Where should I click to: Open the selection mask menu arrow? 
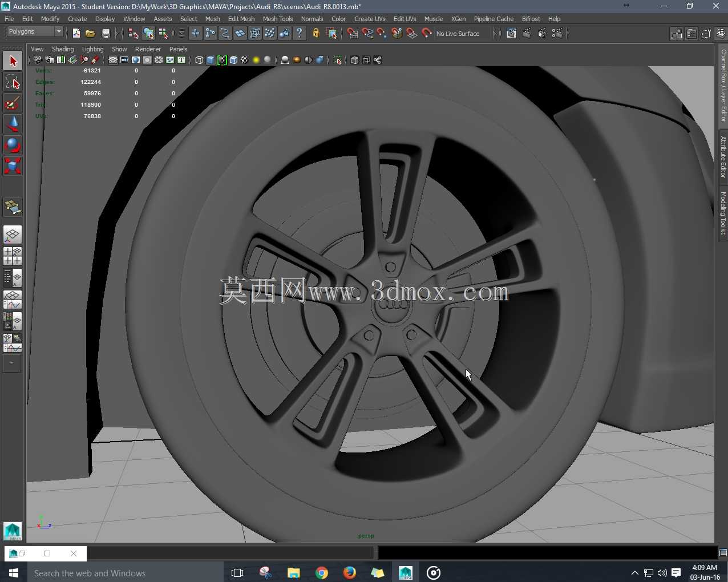click(181, 34)
